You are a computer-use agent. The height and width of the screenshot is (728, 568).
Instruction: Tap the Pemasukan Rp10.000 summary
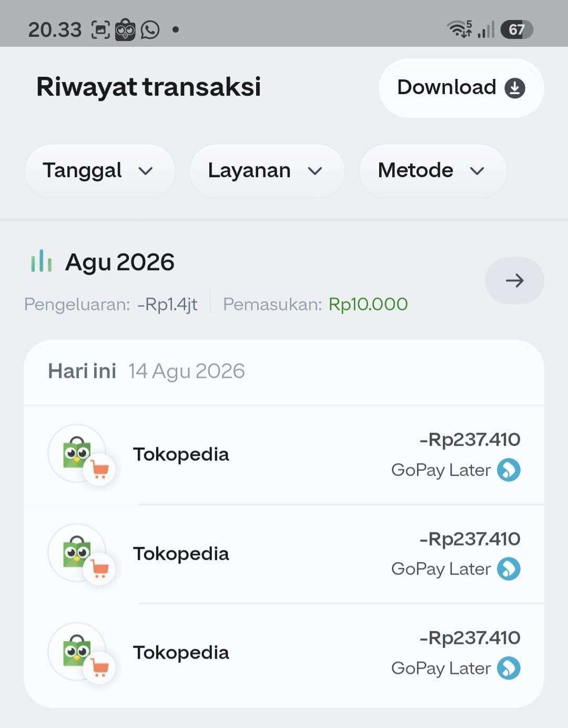(315, 304)
